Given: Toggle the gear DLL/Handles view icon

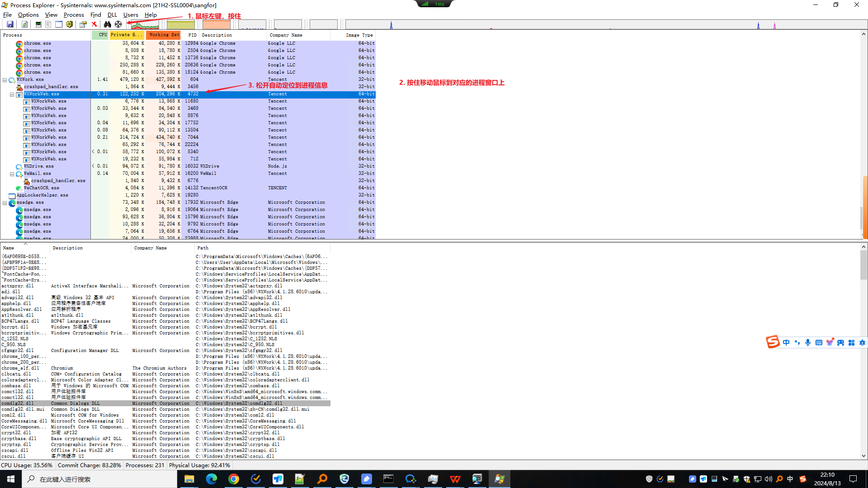Looking at the screenshot, I should (70, 24).
